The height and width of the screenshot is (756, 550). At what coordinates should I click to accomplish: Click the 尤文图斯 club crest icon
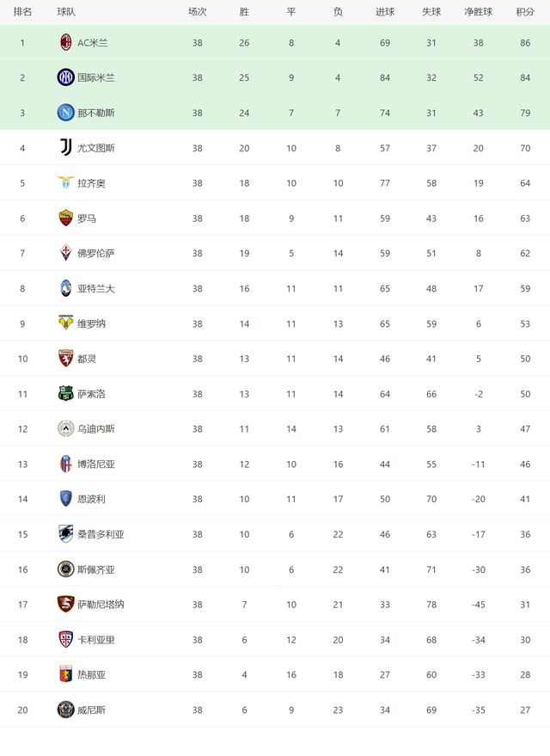66,148
